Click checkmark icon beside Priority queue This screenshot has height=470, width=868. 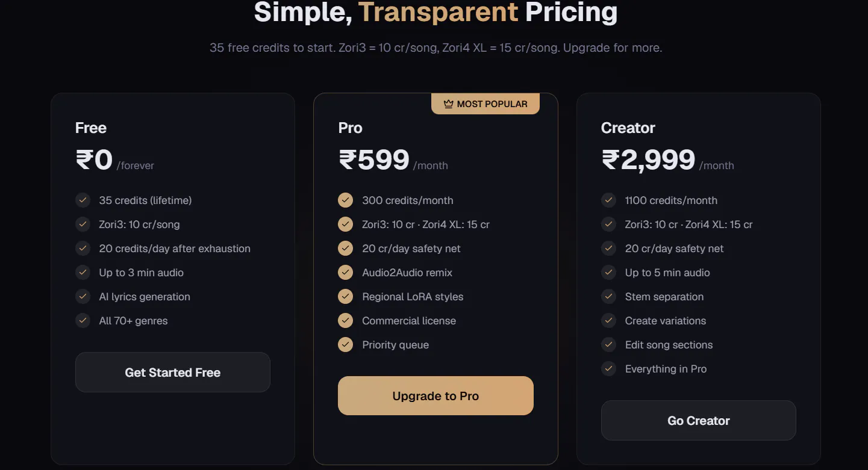pyautogui.click(x=345, y=345)
